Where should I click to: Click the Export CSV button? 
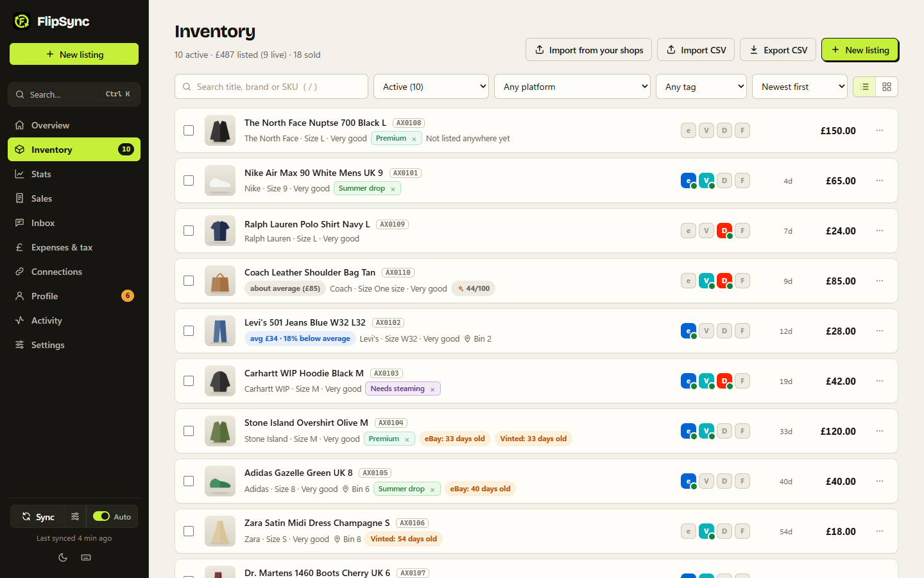pos(778,50)
